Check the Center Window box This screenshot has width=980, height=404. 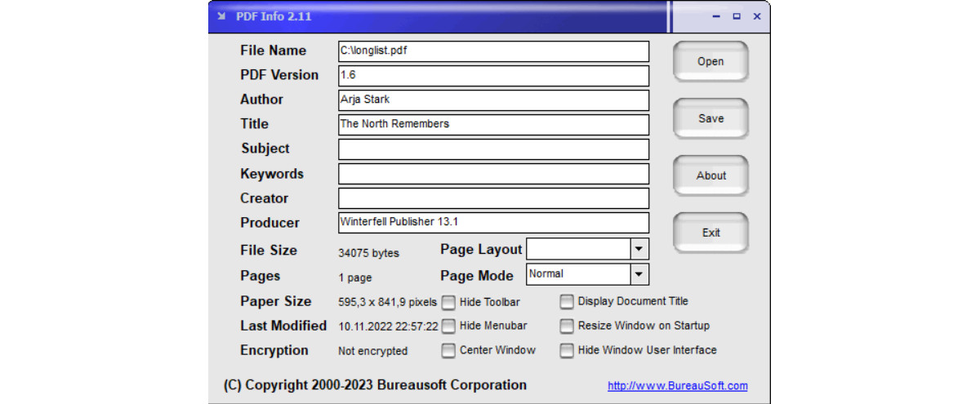coord(448,351)
